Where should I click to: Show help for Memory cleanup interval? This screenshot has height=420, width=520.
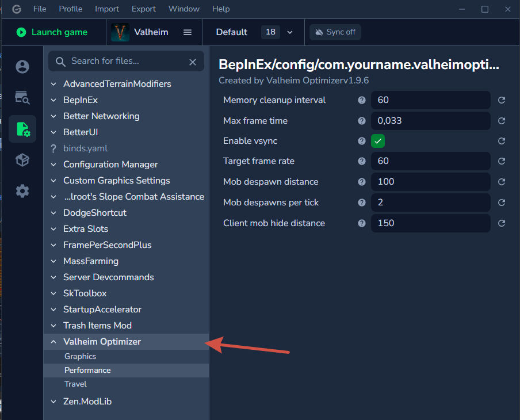tap(361, 100)
